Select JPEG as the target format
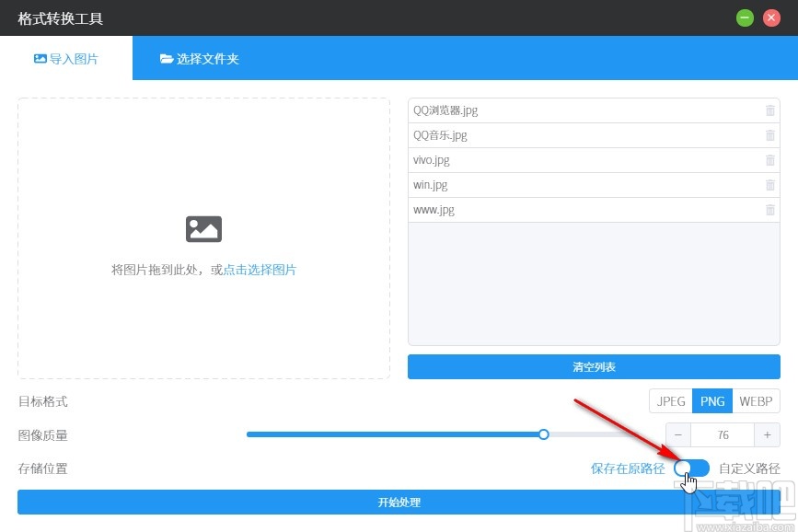 (670, 400)
